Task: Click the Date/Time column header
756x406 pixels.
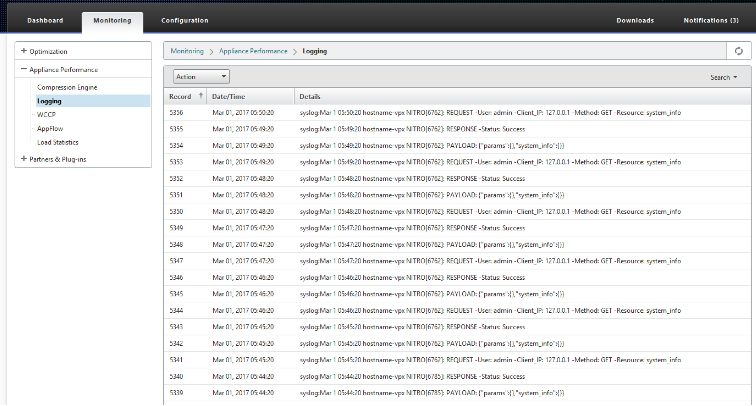Action: 229,96
